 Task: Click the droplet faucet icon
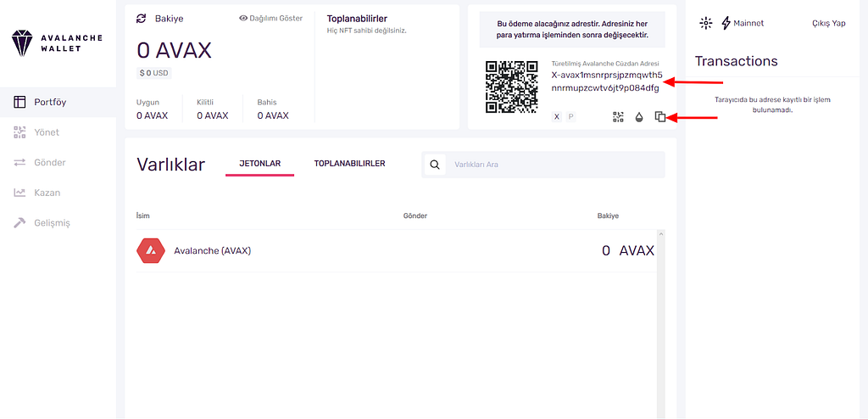click(639, 117)
